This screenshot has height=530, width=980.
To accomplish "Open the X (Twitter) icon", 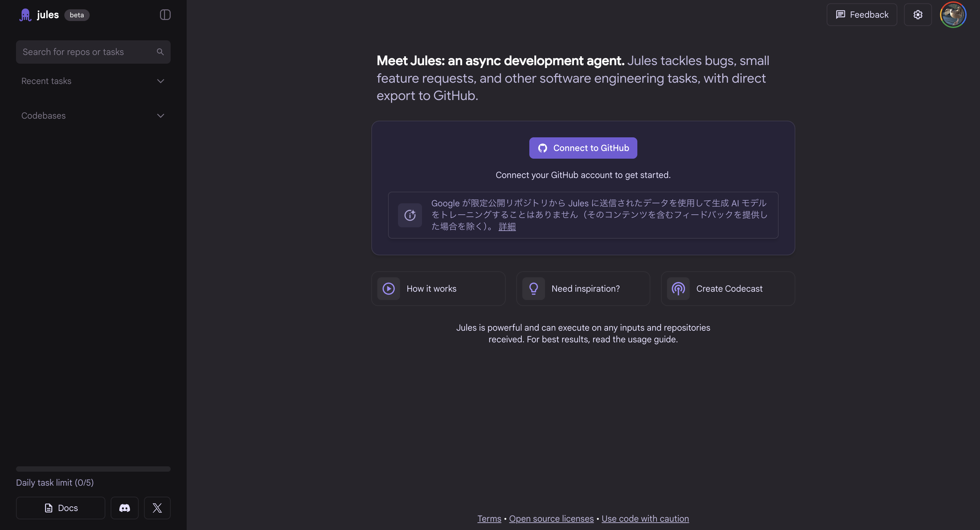I will point(157,508).
